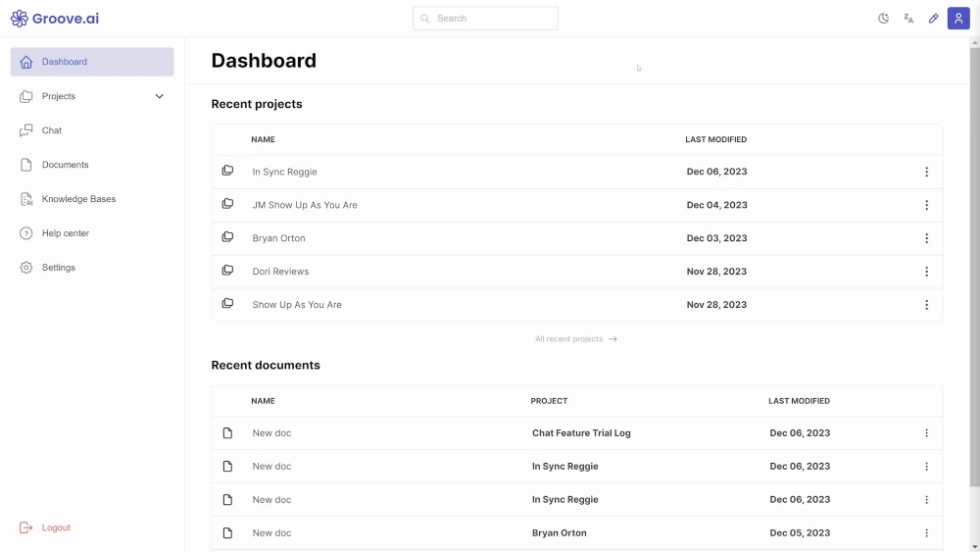Toggle dark mode with the moon icon
Screen dimensions: 980x552
883,19
